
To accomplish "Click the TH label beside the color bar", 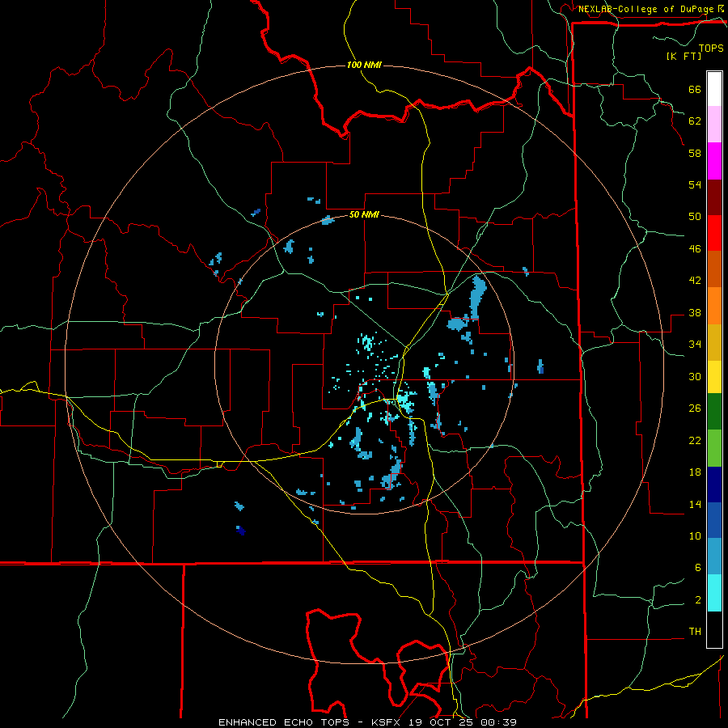I will [x=695, y=631].
